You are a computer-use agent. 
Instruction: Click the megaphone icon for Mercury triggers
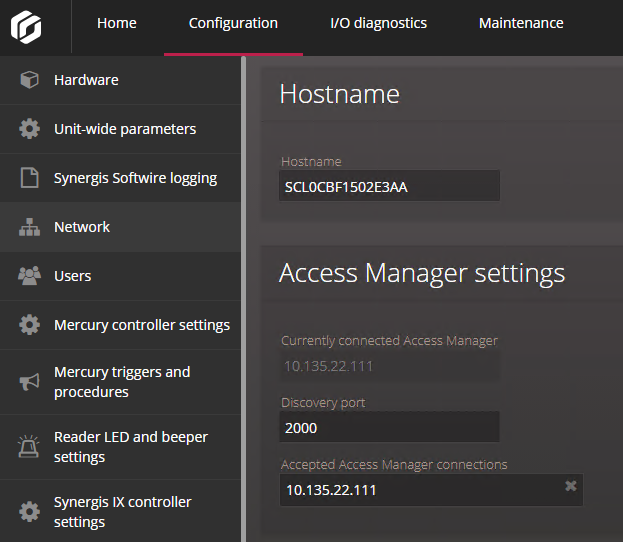(x=29, y=382)
